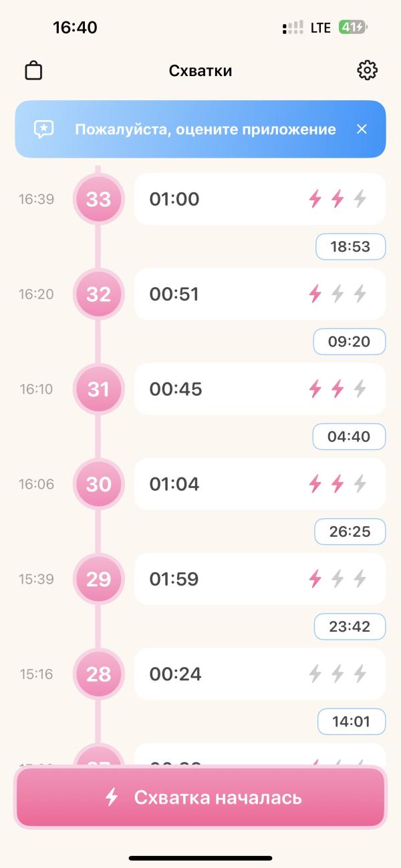Tap "Пожалуйста, оцените приложение" banner text
The width and height of the screenshot is (401, 868).
click(205, 129)
